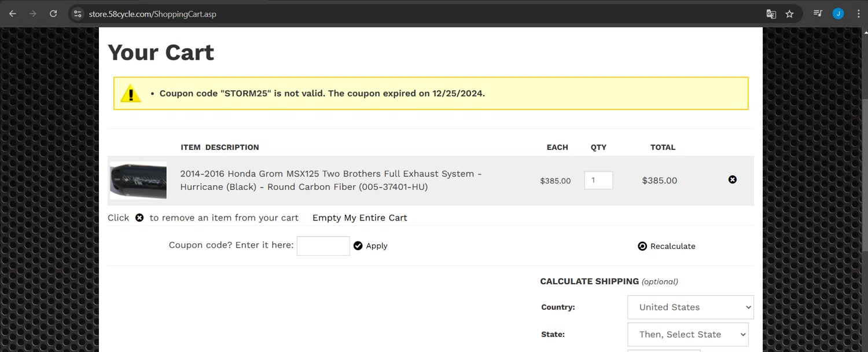Click the State: label

[553, 334]
